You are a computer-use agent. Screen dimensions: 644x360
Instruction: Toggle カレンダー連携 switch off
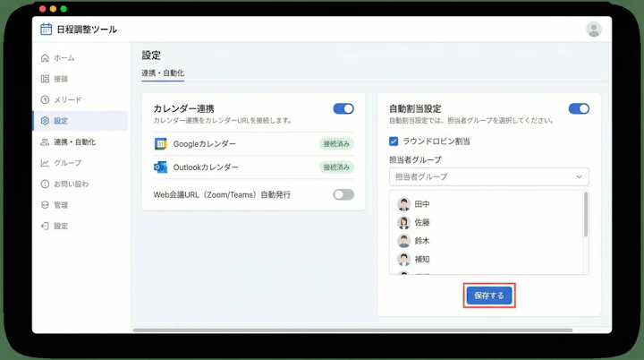coord(343,108)
